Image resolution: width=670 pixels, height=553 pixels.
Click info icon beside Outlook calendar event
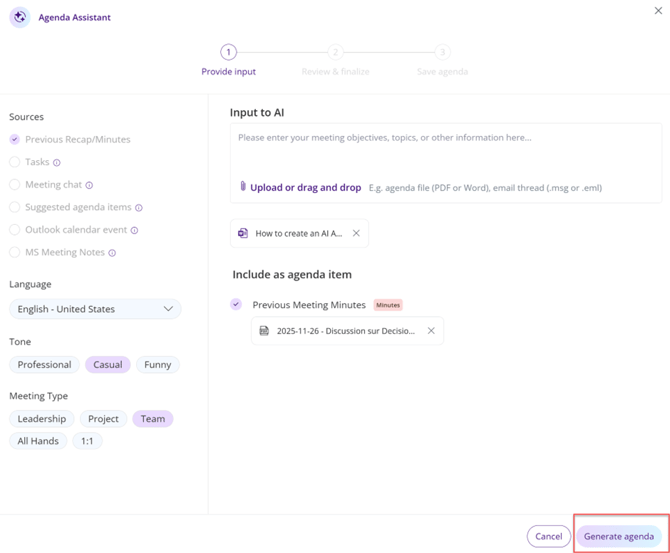point(134,230)
